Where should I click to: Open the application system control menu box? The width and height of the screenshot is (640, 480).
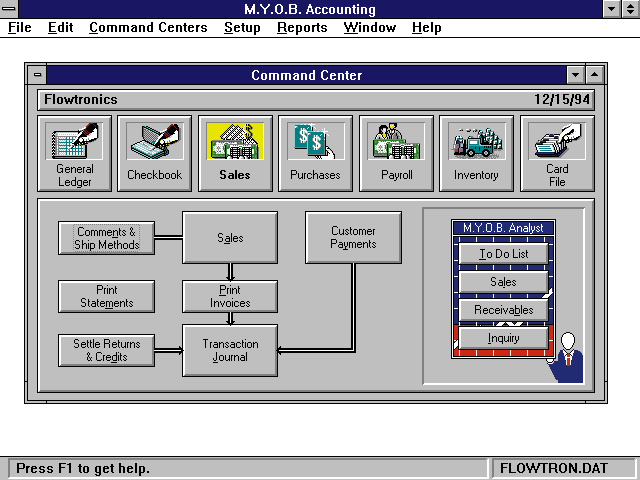coord(11,9)
